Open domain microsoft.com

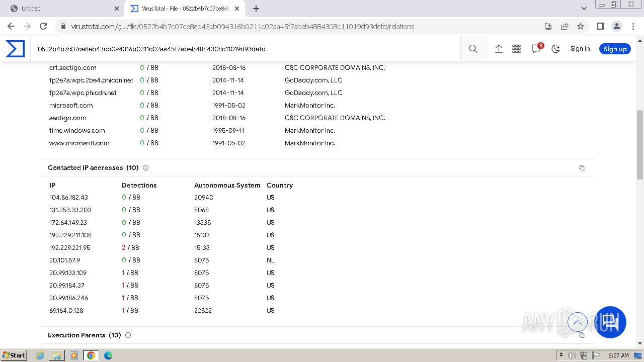[71, 105]
